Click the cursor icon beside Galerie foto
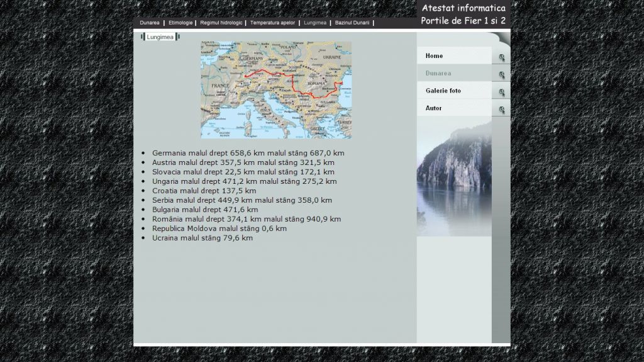This screenshot has height=362, width=644. coord(501,93)
